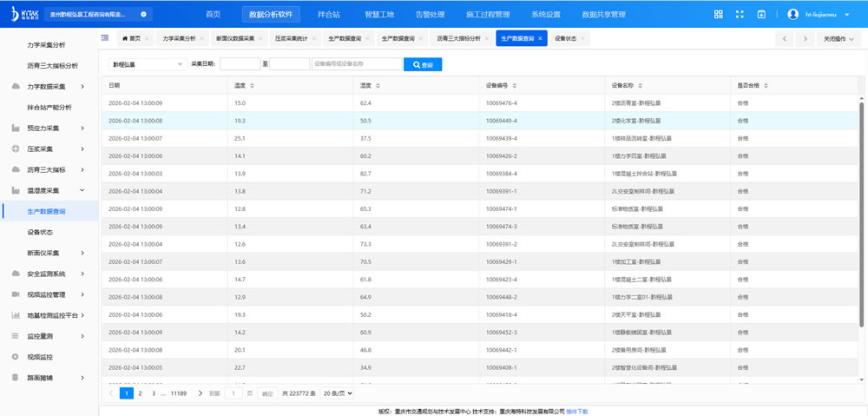Open the 20 条/页 page size dropdown
Image resolution: width=868 pixels, height=416 pixels.
(x=338, y=393)
